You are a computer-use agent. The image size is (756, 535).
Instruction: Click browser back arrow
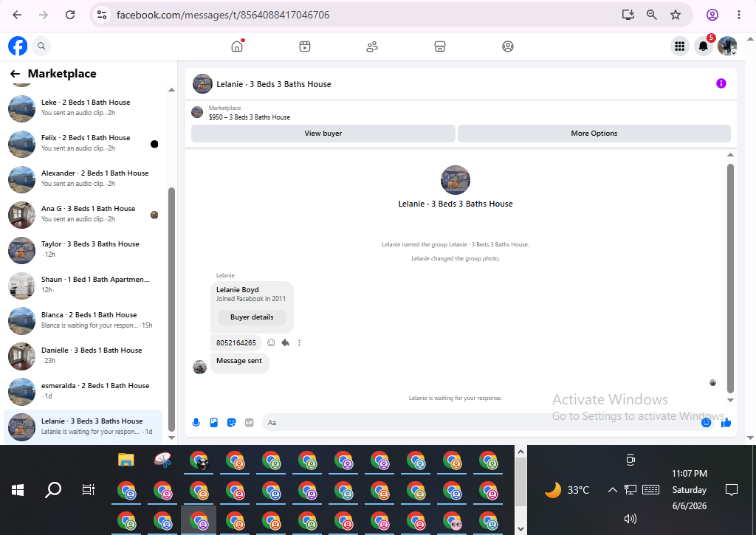click(x=17, y=15)
